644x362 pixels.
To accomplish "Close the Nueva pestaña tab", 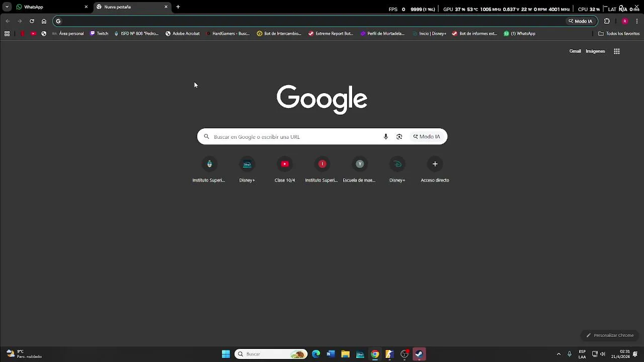I will [166, 7].
